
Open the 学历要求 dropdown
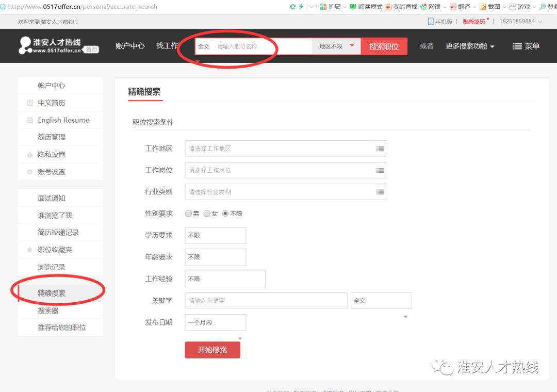click(215, 235)
